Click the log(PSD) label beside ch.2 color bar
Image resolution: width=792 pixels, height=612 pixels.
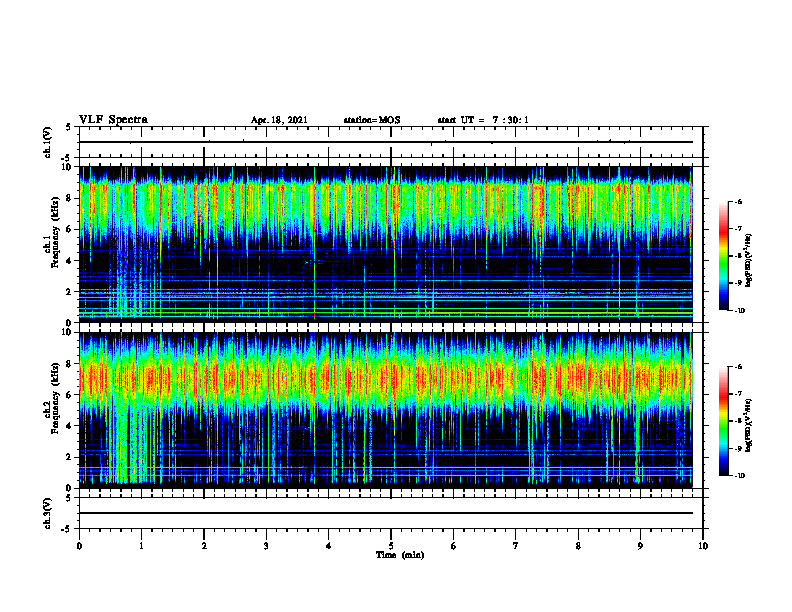click(749, 425)
